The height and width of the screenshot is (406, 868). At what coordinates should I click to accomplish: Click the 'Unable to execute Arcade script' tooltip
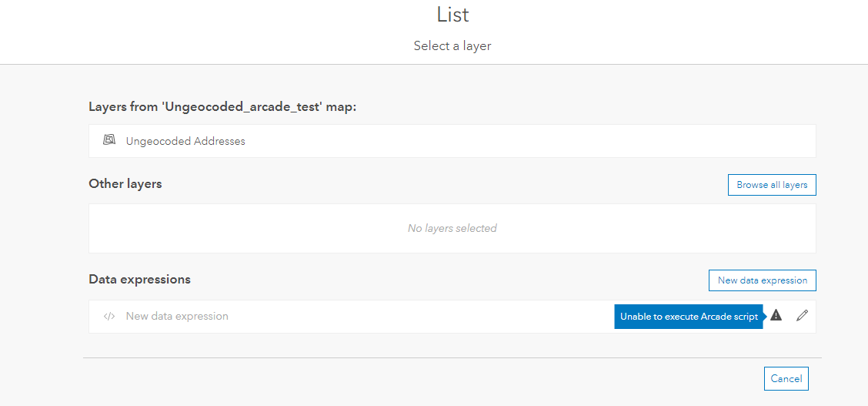pyautogui.click(x=689, y=317)
